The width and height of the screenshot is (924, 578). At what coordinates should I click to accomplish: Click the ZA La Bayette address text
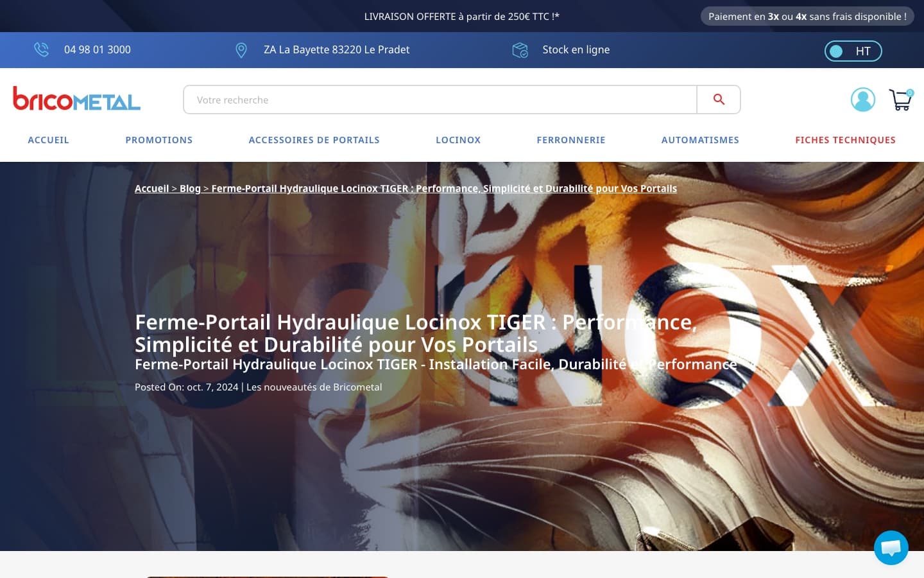pos(336,49)
